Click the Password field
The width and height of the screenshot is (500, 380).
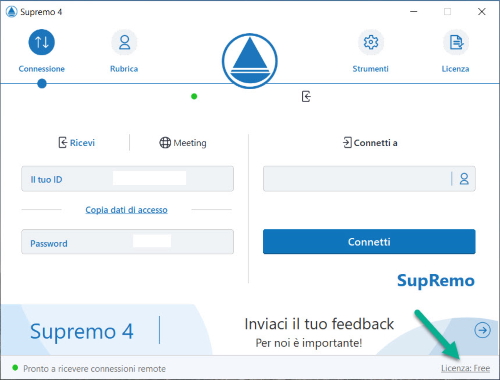pyautogui.click(x=127, y=242)
